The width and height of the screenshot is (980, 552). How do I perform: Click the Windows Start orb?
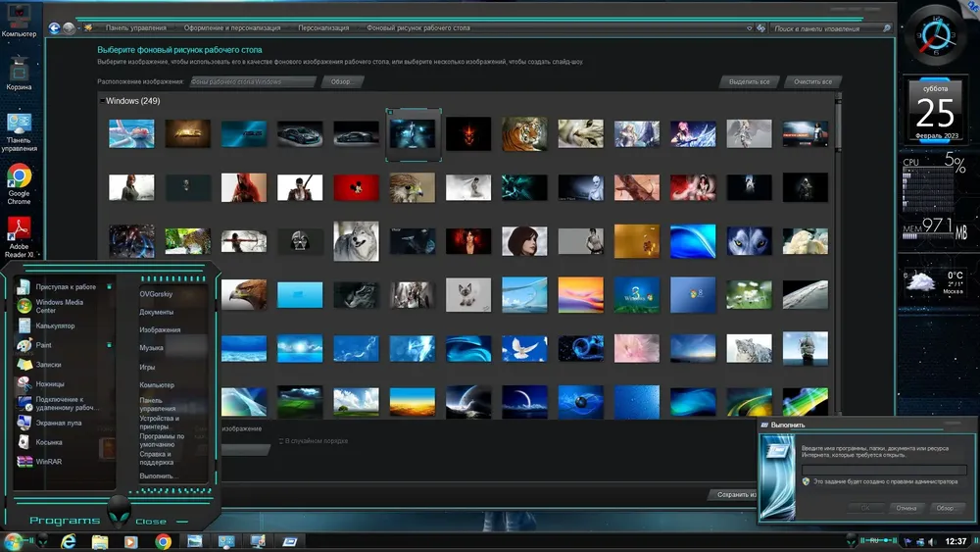tap(13, 541)
